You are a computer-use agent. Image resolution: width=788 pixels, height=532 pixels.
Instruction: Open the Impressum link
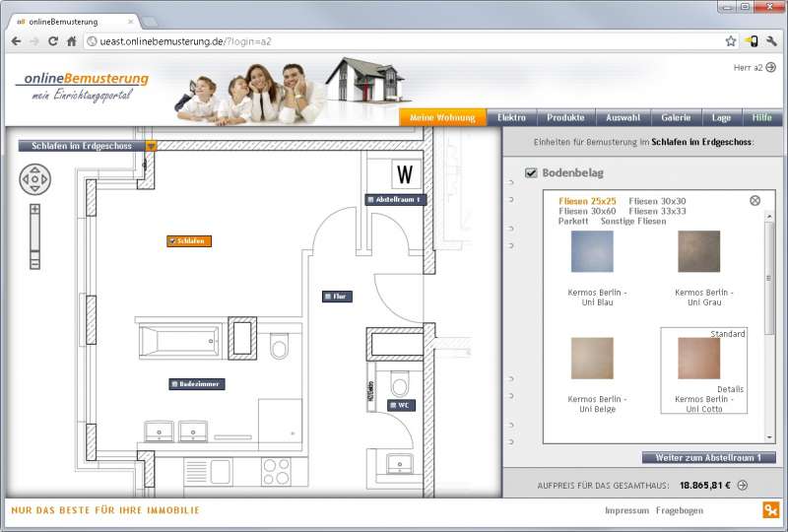click(x=626, y=510)
